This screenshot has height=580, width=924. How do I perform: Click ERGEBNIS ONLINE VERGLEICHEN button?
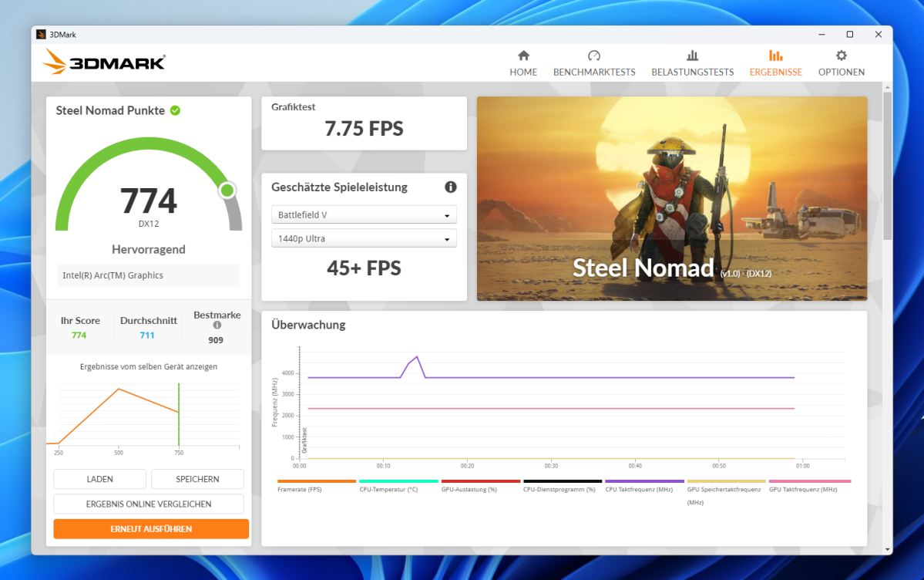(149, 504)
